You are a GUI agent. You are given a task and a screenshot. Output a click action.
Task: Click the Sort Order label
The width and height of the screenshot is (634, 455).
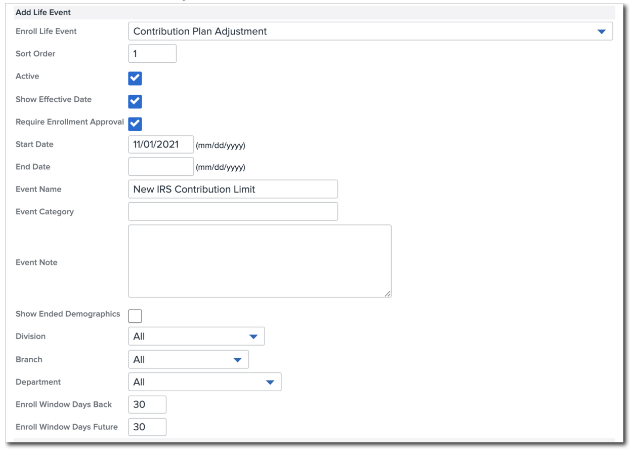pyautogui.click(x=35, y=53)
